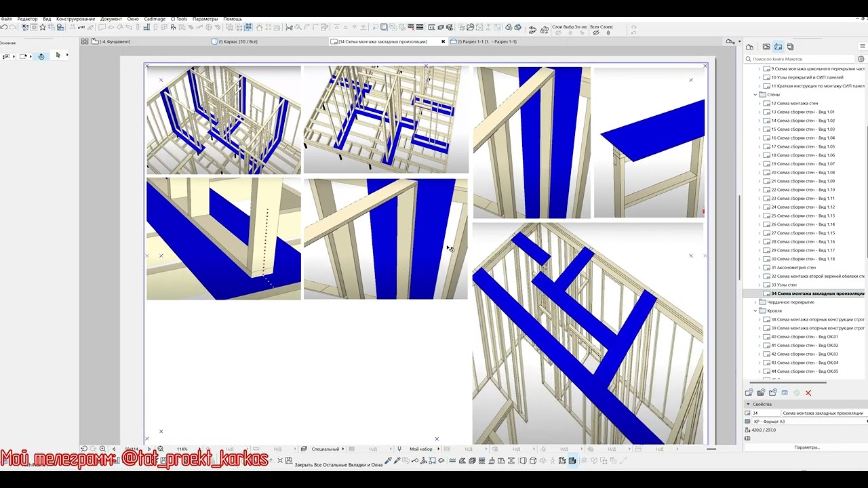Screen dimensions: 868x488
Task: Click the previous zoom icon in status bar
Action: coord(84,449)
